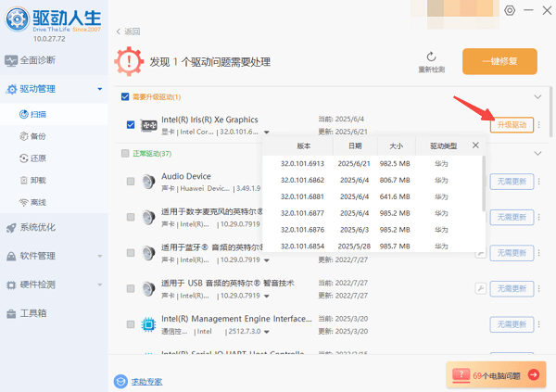This screenshot has width=556, height=392.
Task: Click the 求助专家 chat icon
Action: pyautogui.click(x=120, y=381)
